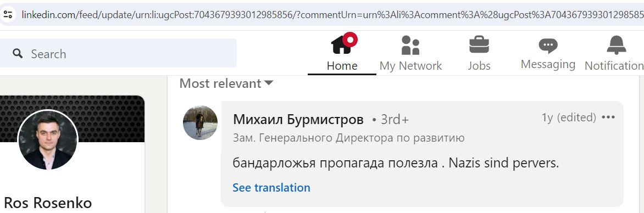Open Михаил Бурмистров's profile name link

click(x=298, y=120)
